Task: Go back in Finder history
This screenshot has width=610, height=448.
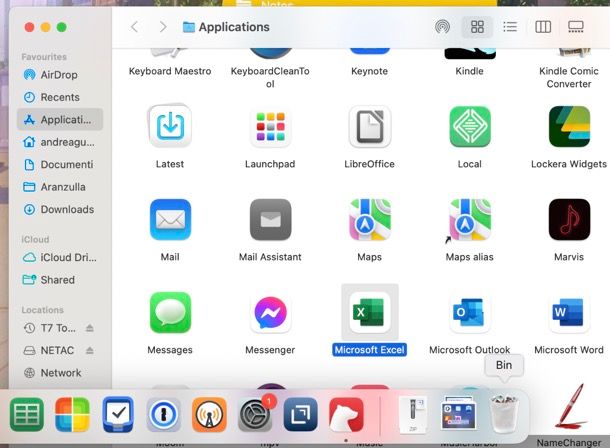Action: pos(135,27)
